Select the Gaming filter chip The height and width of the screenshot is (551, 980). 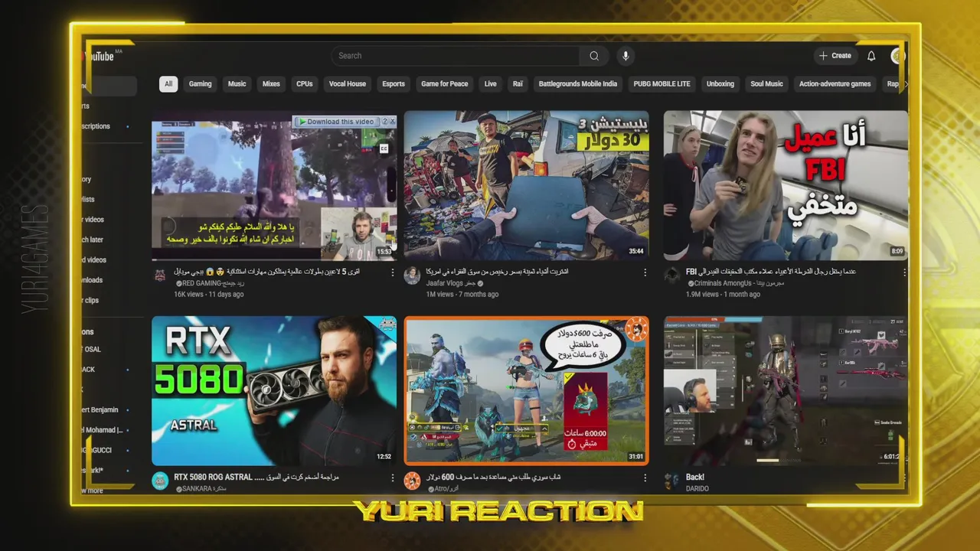[200, 84]
